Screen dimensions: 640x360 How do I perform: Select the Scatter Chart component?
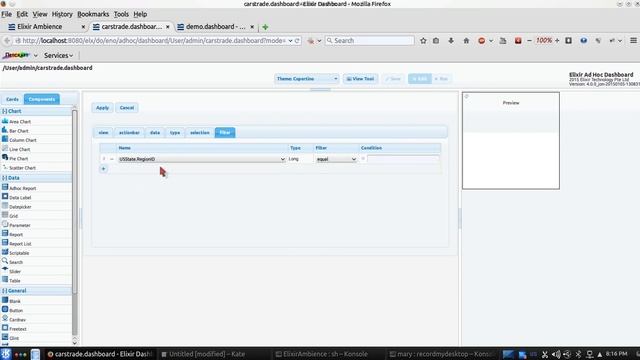pos(19,168)
